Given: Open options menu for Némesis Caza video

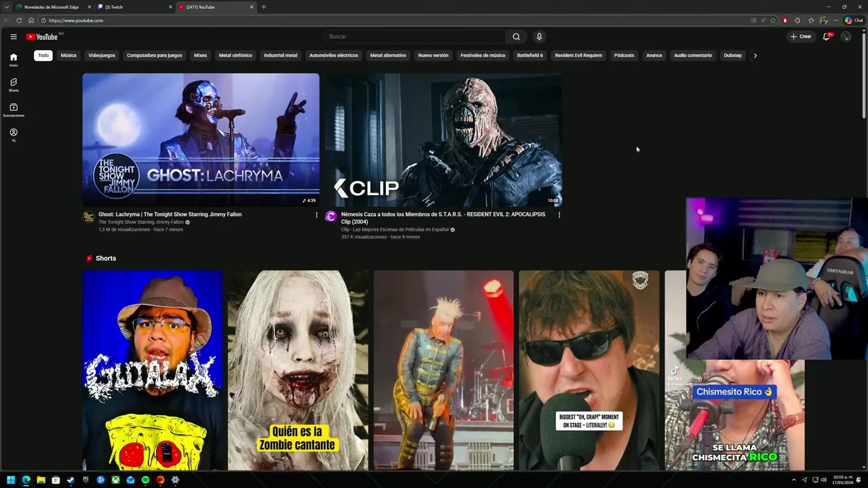Looking at the screenshot, I should coord(559,215).
